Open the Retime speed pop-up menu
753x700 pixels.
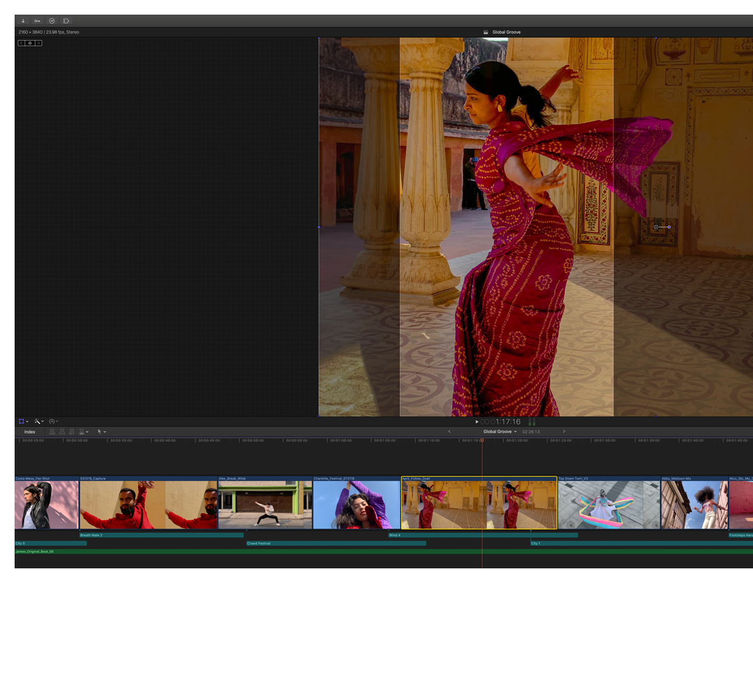[x=53, y=421]
